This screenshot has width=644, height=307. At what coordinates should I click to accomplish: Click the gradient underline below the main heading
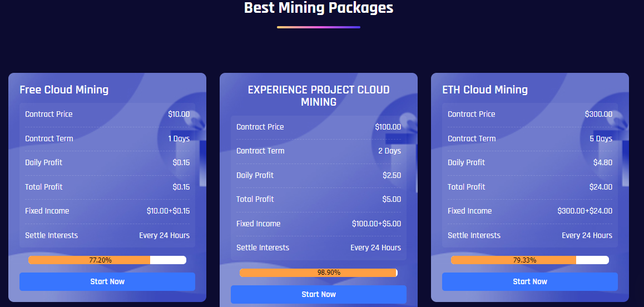(319, 27)
